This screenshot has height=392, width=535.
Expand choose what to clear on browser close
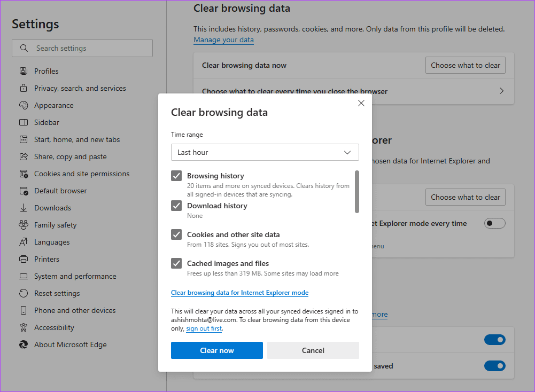click(x=501, y=91)
